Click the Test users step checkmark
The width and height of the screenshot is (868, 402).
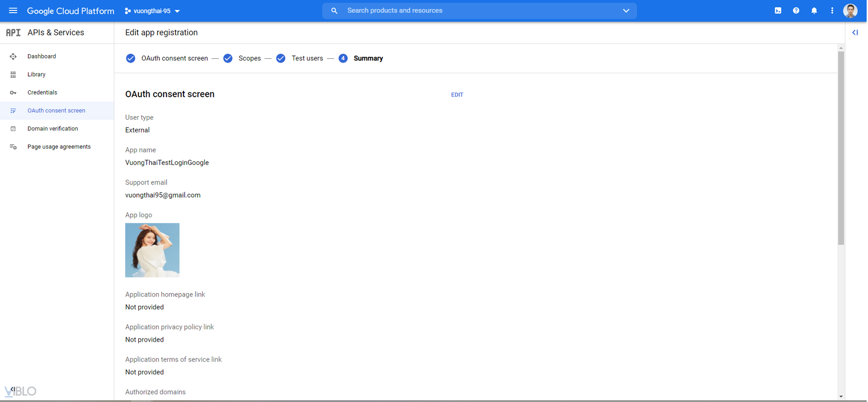[281, 58]
